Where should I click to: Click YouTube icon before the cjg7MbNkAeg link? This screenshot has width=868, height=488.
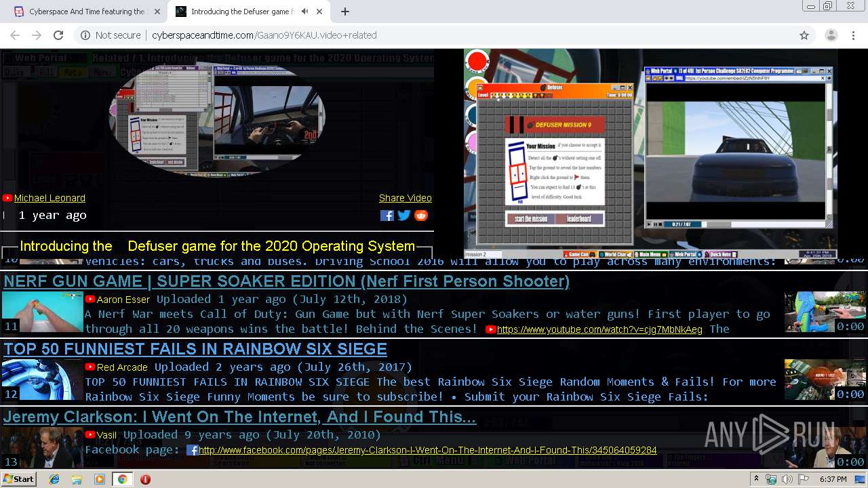(491, 329)
